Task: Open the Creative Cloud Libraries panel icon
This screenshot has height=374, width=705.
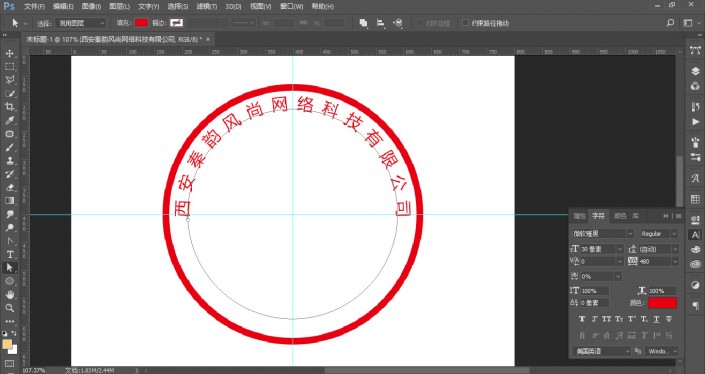Action: [695, 264]
